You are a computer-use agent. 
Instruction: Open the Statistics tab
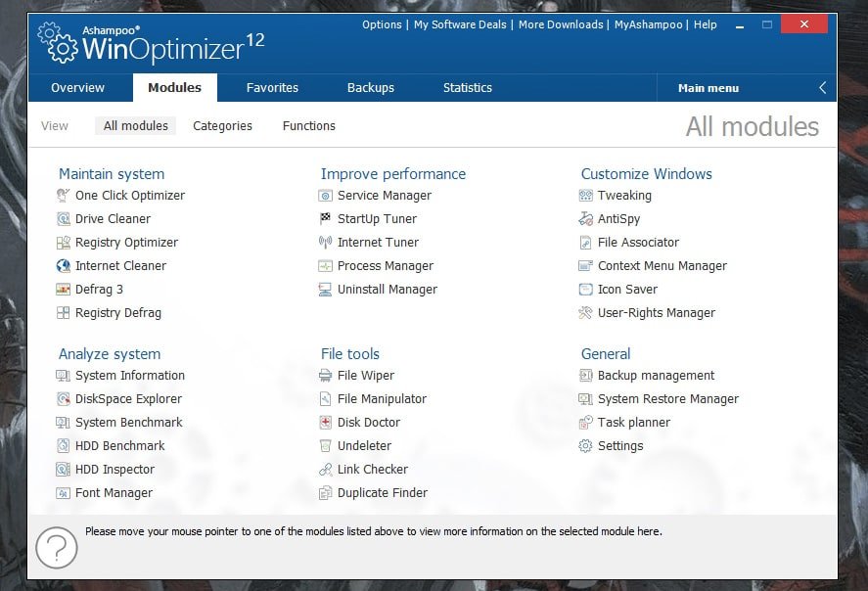(468, 88)
